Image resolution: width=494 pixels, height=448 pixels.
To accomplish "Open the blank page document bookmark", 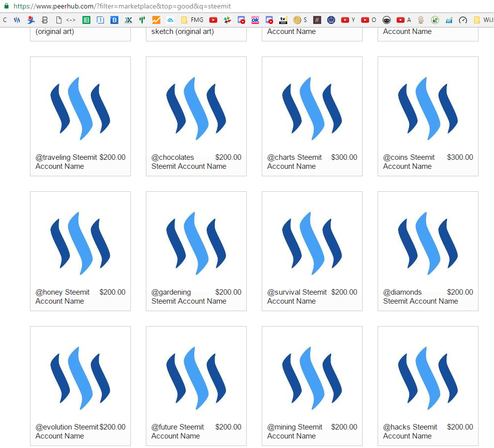I will (58, 20).
